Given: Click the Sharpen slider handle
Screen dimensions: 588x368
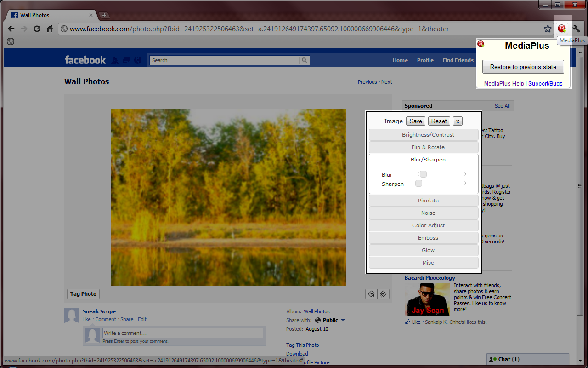Looking at the screenshot, I should point(419,183).
